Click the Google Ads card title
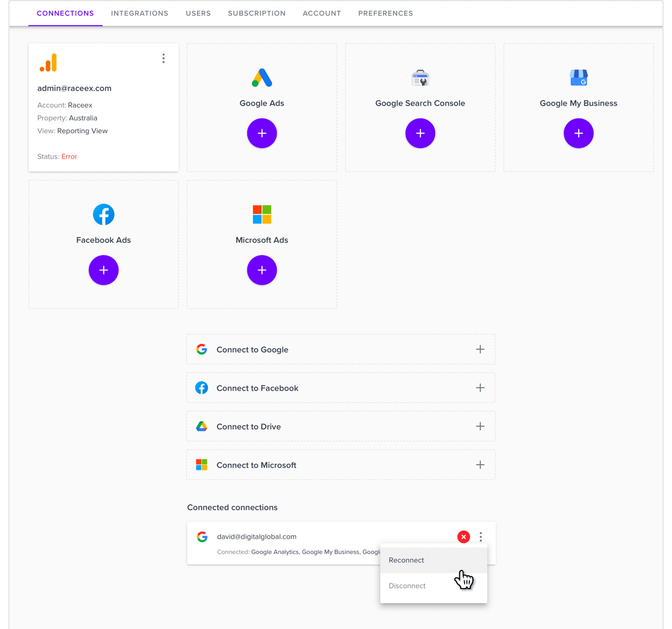 coord(262,103)
